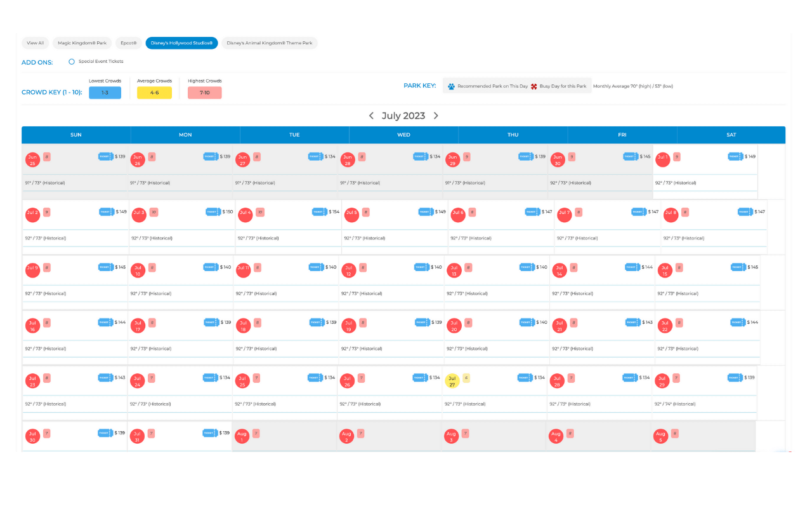Image resolution: width=812 pixels, height=527 pixels.
Task: Click the Jul 10 date circle
Action: 138,270
